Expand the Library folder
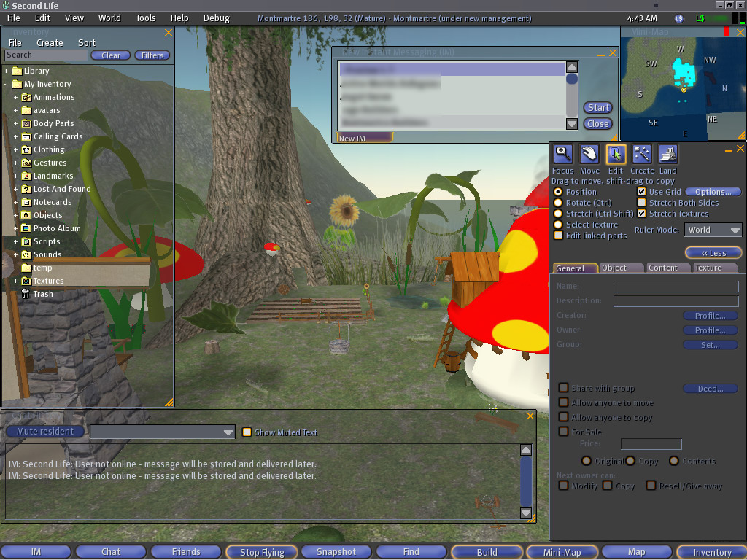Image resolution: width=747 pixels, height=560 pixels. click(6, 71)
